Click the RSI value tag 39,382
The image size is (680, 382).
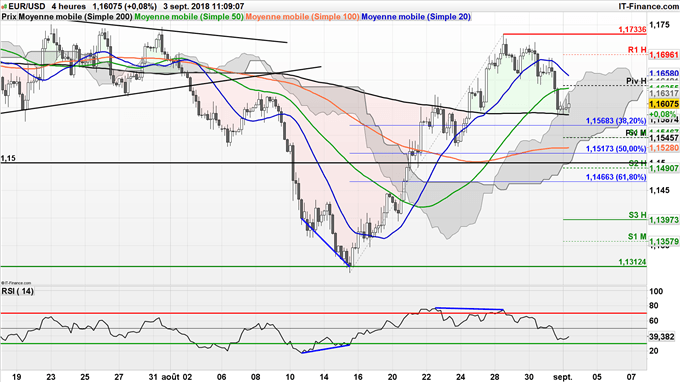662,337
